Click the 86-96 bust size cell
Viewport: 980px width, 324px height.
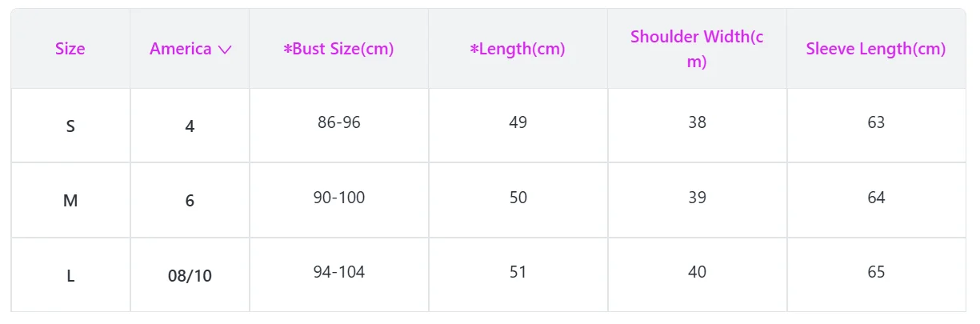pyautogui.click(x=338, y=122)
